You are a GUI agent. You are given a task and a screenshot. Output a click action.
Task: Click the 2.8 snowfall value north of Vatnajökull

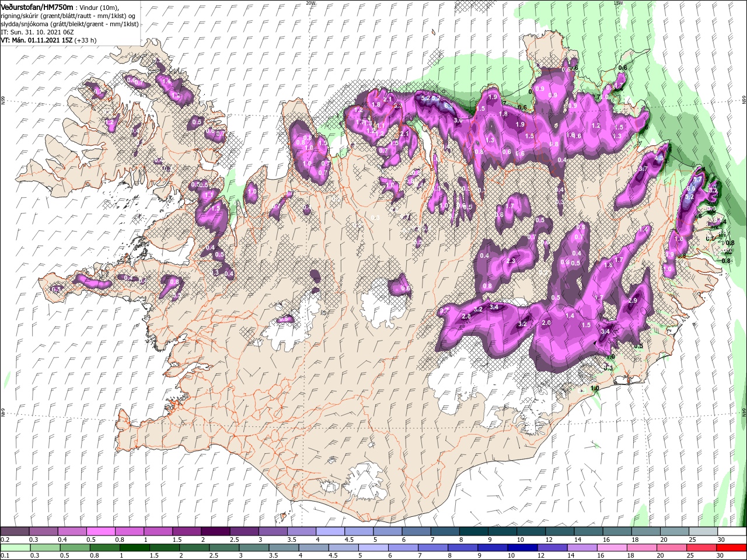click(x=466, y=316)
